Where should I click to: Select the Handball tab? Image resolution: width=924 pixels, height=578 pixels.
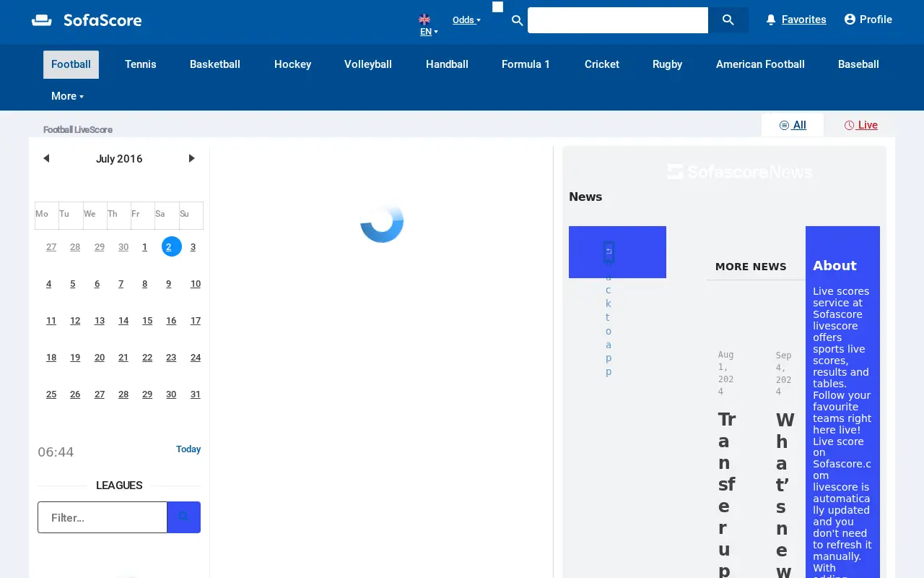pyautogui.click(x=447, y=64)
